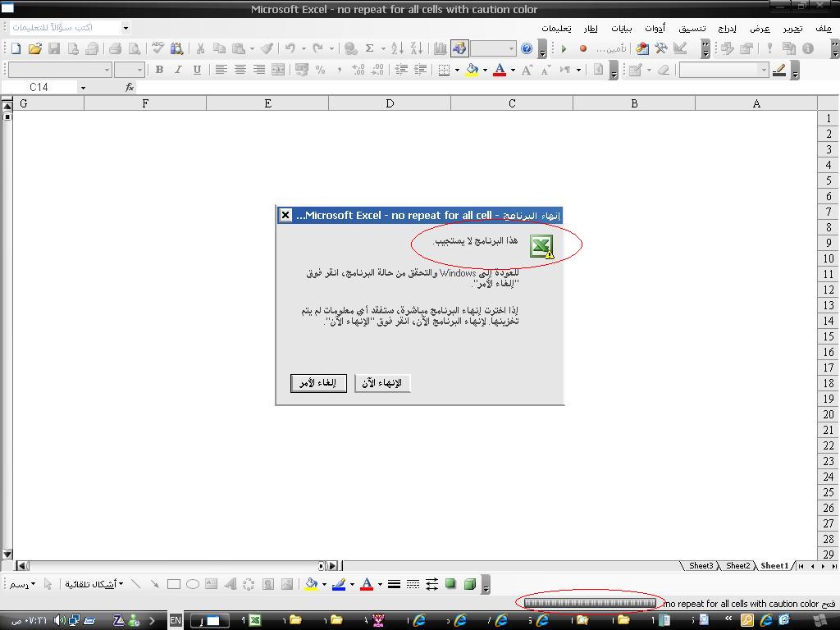Click the Record Macro red circle

tap(583, 48)
